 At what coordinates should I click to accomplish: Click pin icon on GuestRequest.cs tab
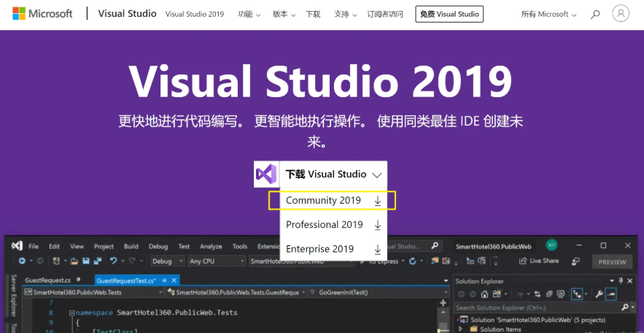point(79,280)
